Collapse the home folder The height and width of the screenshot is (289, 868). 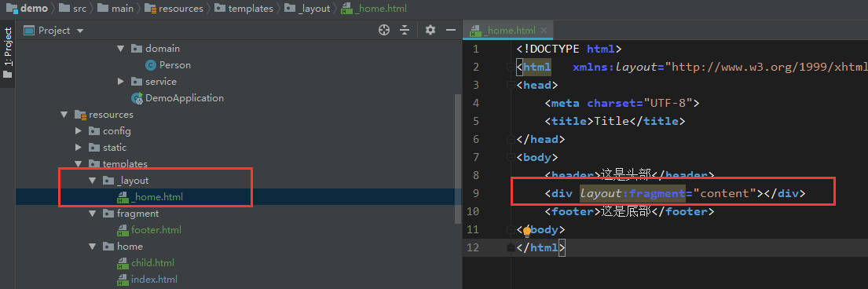click(x=93, y=247)
